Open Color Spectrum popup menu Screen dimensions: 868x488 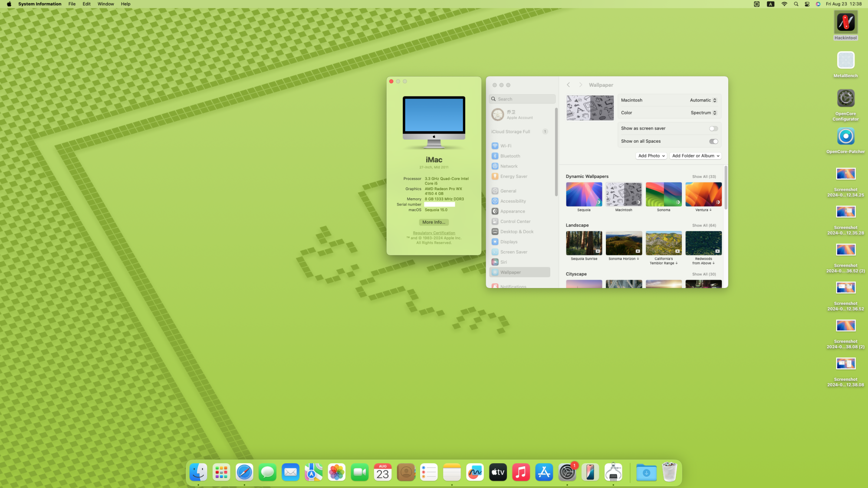click(x=704, y=113)
